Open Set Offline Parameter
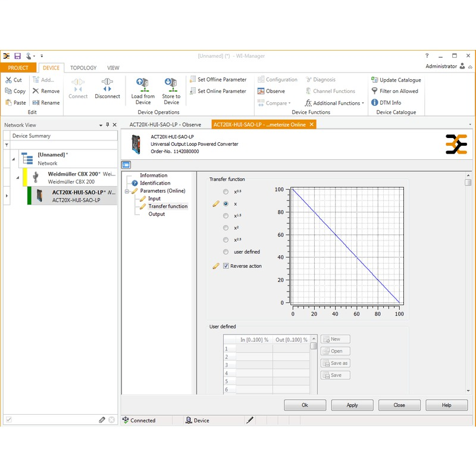The height and width of the screenshot is (476, 476). (218, 80)
